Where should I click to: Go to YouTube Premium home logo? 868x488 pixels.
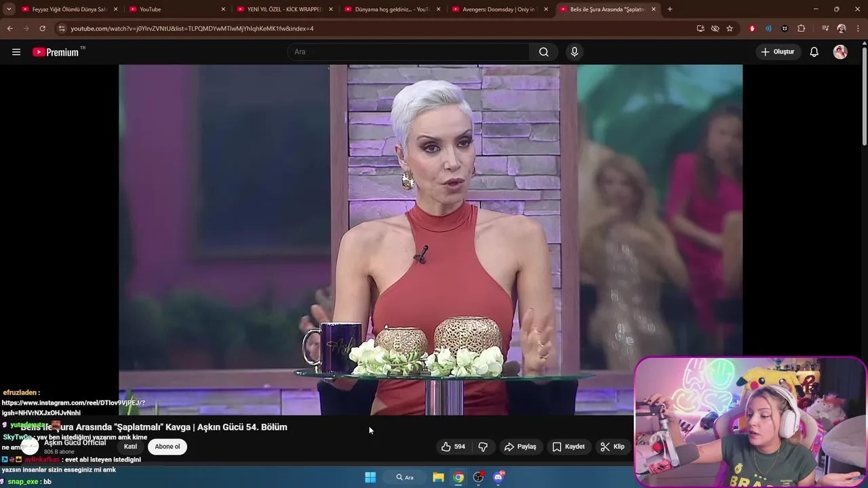[x=56, y=52]
